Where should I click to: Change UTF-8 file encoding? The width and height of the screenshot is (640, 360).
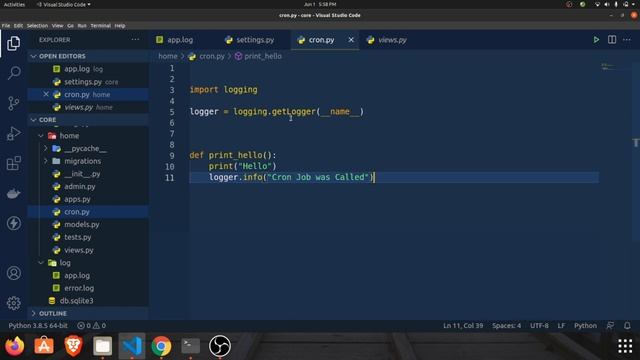click(539, 325)
